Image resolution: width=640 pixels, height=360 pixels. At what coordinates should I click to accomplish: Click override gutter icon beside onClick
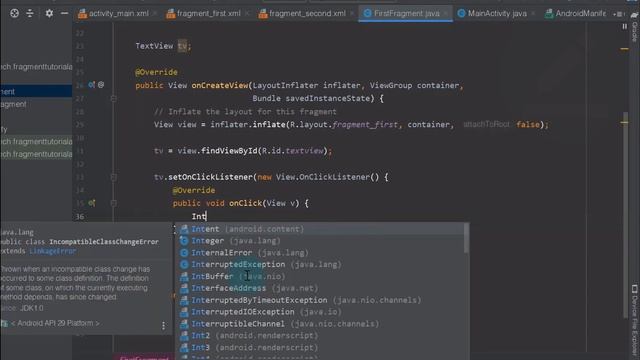pos(91,203)
